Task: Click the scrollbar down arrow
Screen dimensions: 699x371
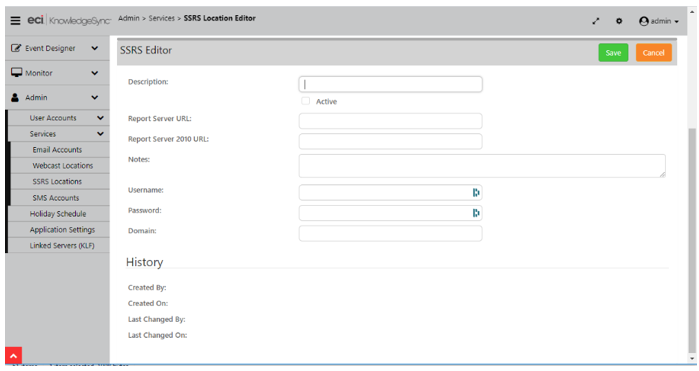Action: (x=692, y=359)
